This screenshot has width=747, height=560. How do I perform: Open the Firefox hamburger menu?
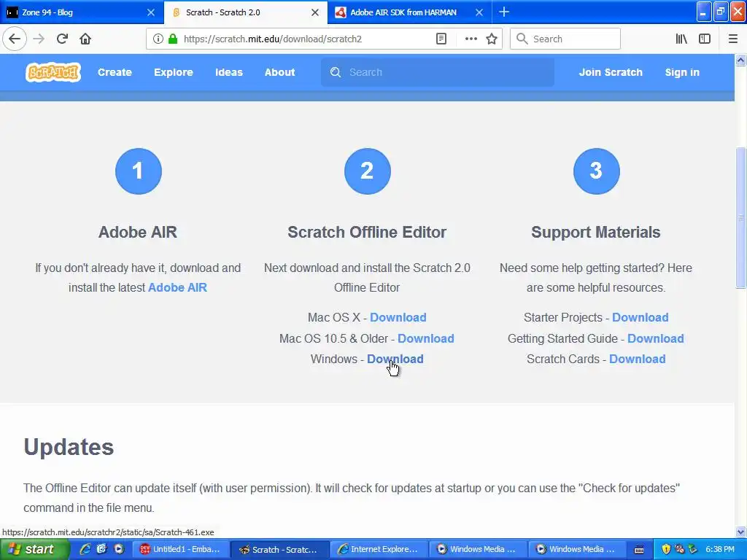(x=732, y=39)
